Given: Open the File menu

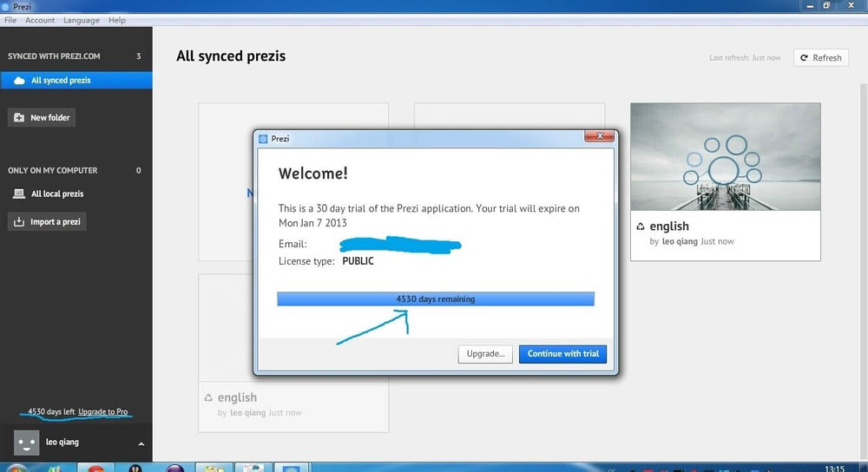Looking at the screenshot, I should click(x=10, y=20).
